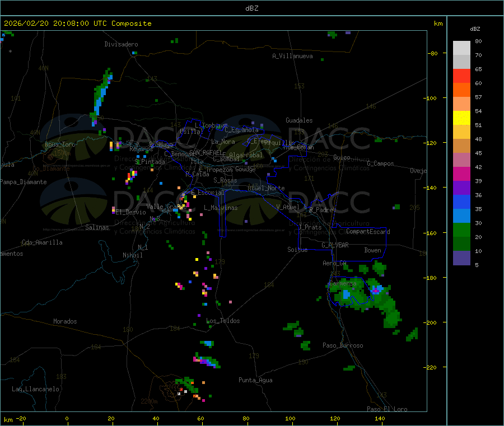Click the -200 km y-axis tick label

(x=430, y=322)
